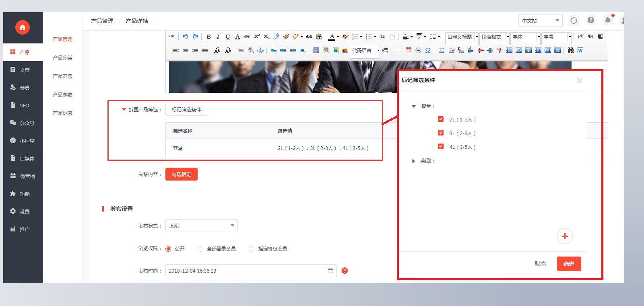Click the red 确定 confirm button
Screen dimensions: 644x306
569,264
